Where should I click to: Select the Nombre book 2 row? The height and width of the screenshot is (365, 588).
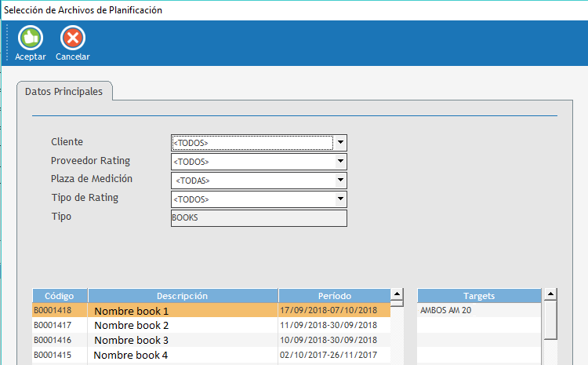coord(132,326)
